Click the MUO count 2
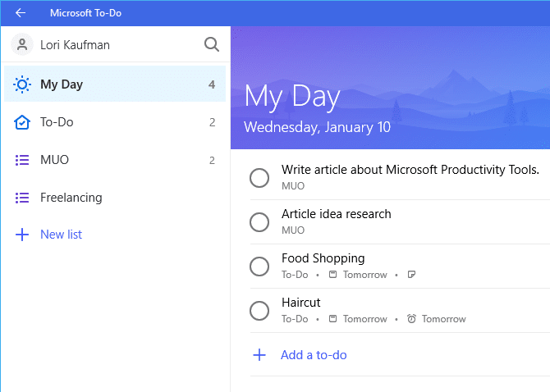 [213, 161]
